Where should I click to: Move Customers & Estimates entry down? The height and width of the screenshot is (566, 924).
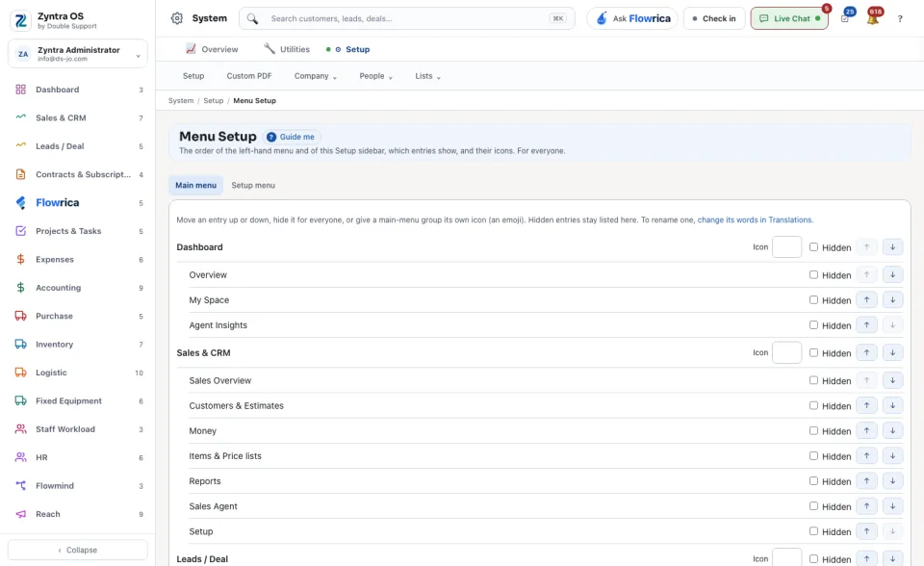(893, 405)
